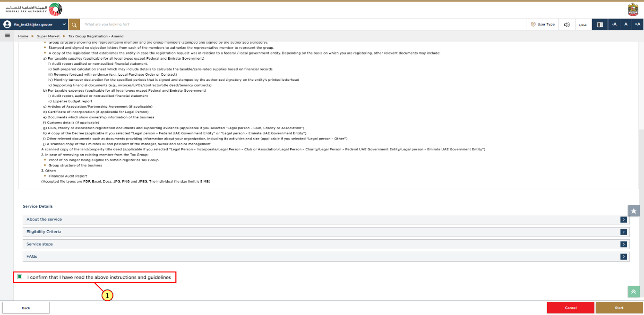
Task: Click the Service Details heading
Action: 38,206
